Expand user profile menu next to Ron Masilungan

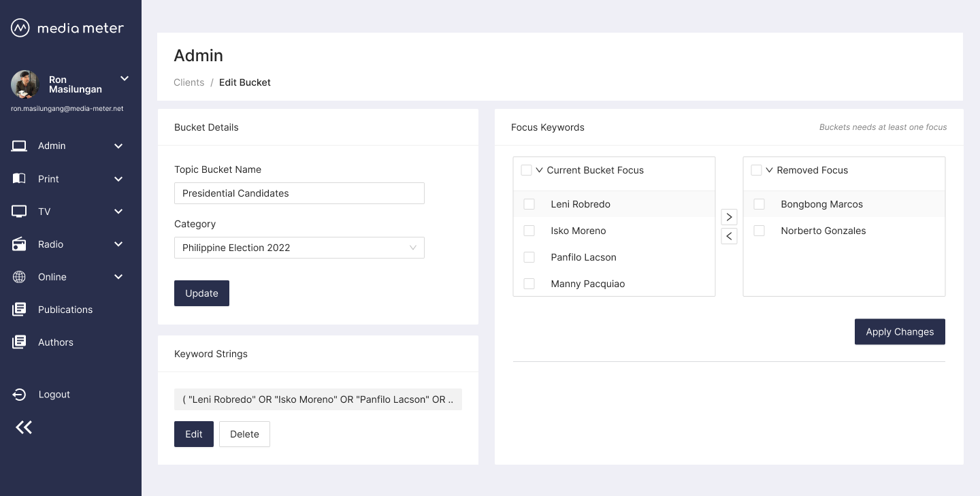tap(125, 79)
